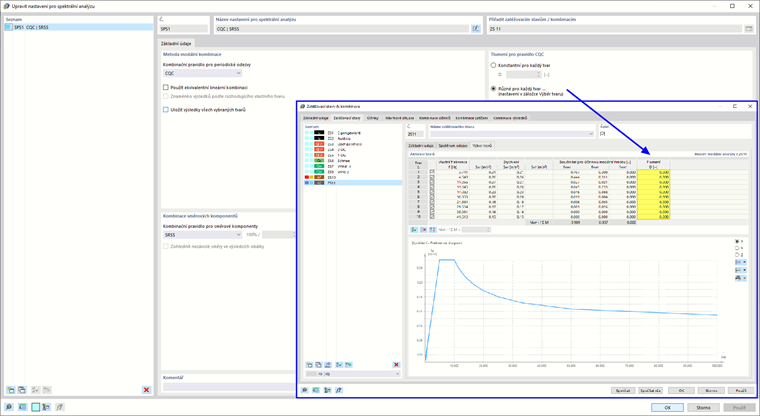
Task: Click the ZS1 black color swatch
Action: (319, 132)
